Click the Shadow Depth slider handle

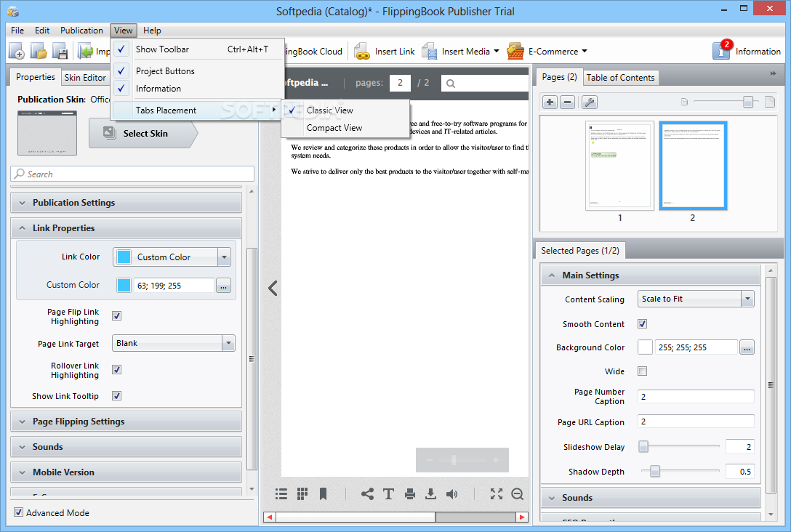[x=655, y=471]
